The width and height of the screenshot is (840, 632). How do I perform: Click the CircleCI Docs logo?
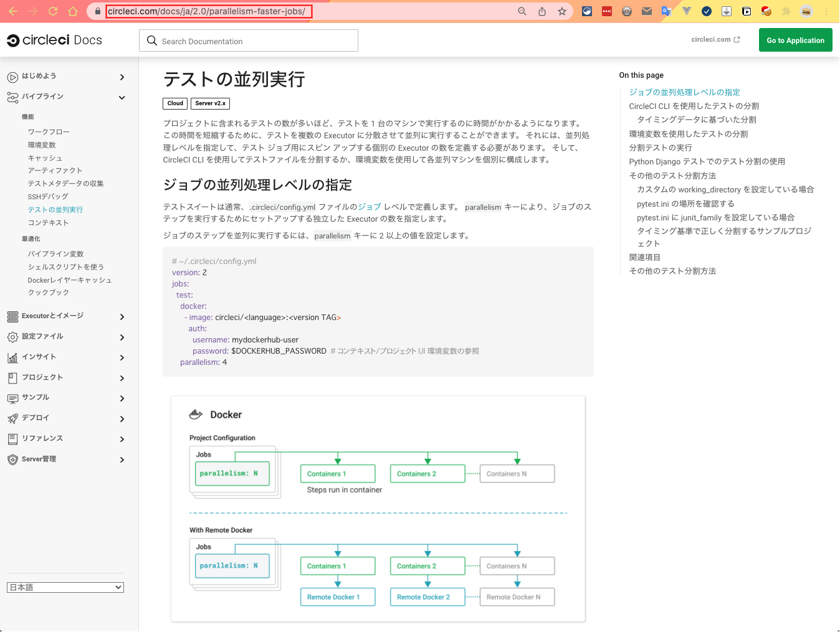[x=54, y=40]
